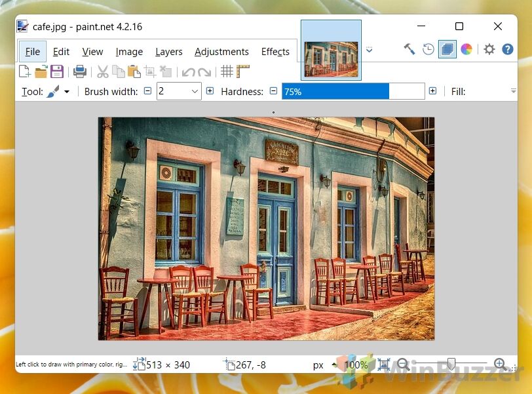Click the Brush width: label
This screenshot has height=394, width=532.
111,92
